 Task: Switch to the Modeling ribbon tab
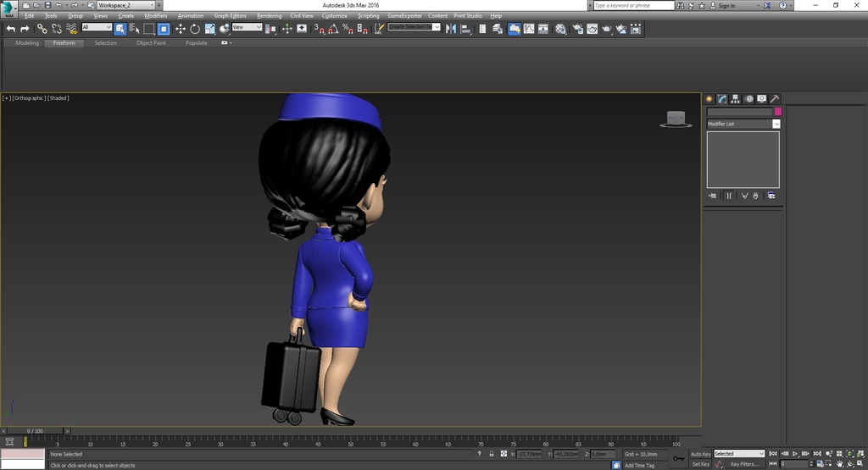pos(27,43)
